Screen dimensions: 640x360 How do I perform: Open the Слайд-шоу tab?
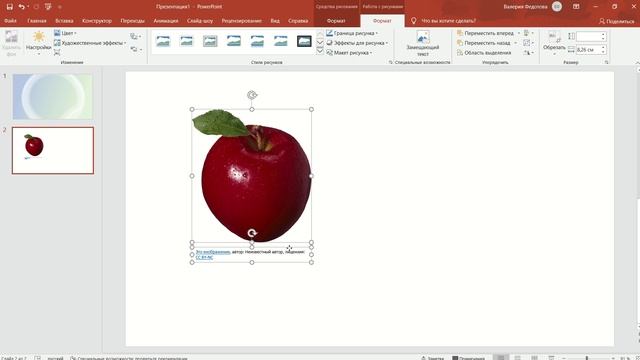(200, 21)
